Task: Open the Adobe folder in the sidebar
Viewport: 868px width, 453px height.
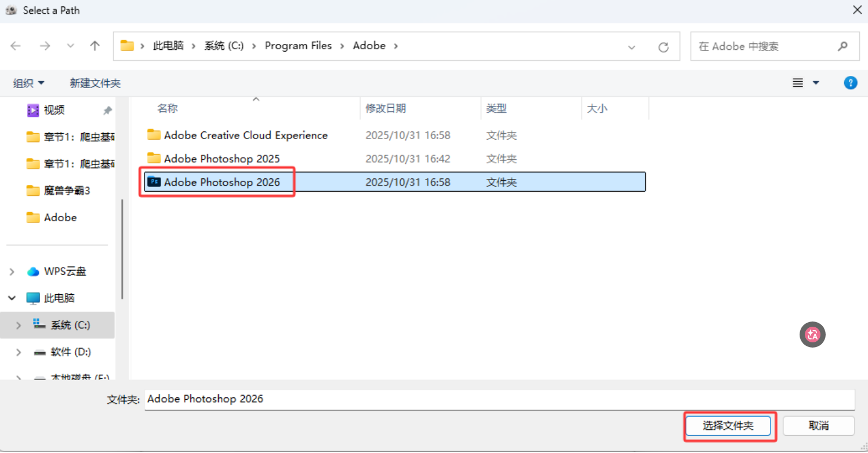Action: (52, 217)
